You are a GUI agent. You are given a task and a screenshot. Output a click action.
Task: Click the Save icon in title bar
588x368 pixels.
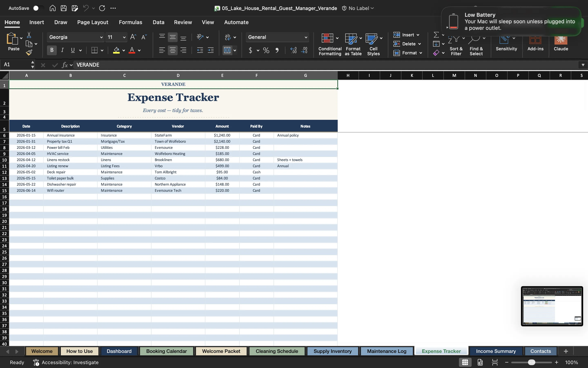(x=64, y=8)
